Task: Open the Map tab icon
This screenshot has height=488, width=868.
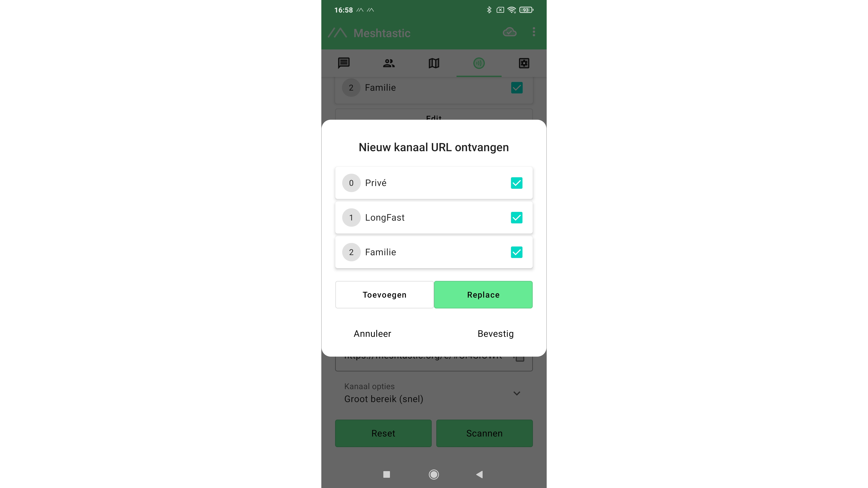Action: 434,63
